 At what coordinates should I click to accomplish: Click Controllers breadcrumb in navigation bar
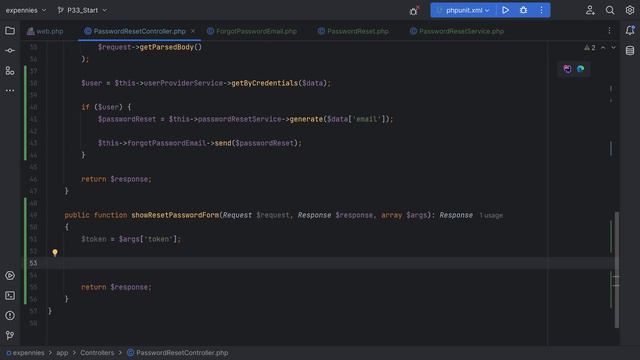pos(97,353)
